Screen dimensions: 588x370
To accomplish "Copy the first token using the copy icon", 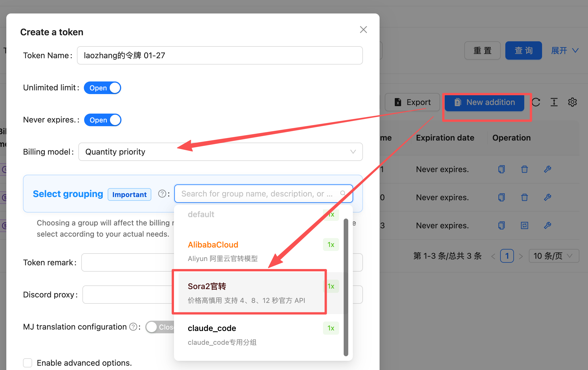I will click(x=501, y=169).
